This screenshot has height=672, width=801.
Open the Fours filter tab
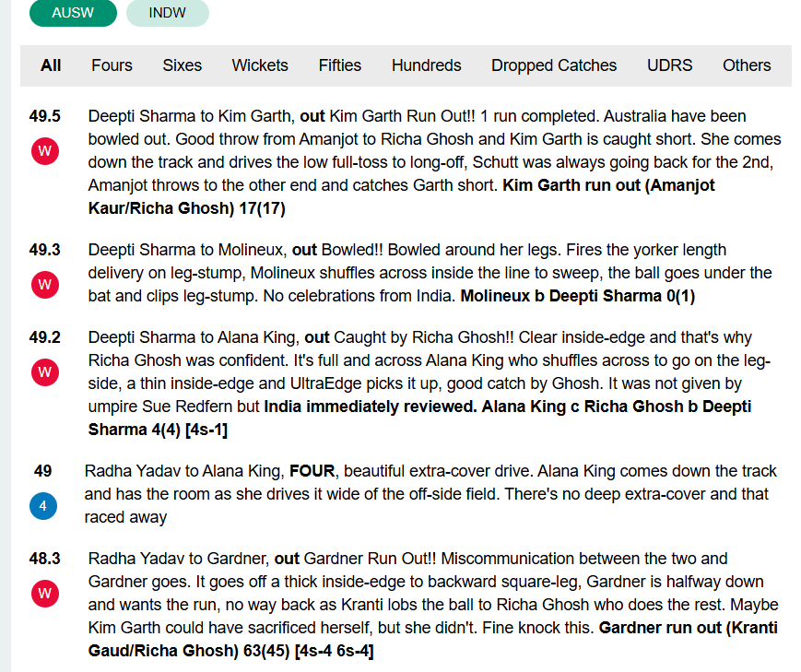click(112, 65)
